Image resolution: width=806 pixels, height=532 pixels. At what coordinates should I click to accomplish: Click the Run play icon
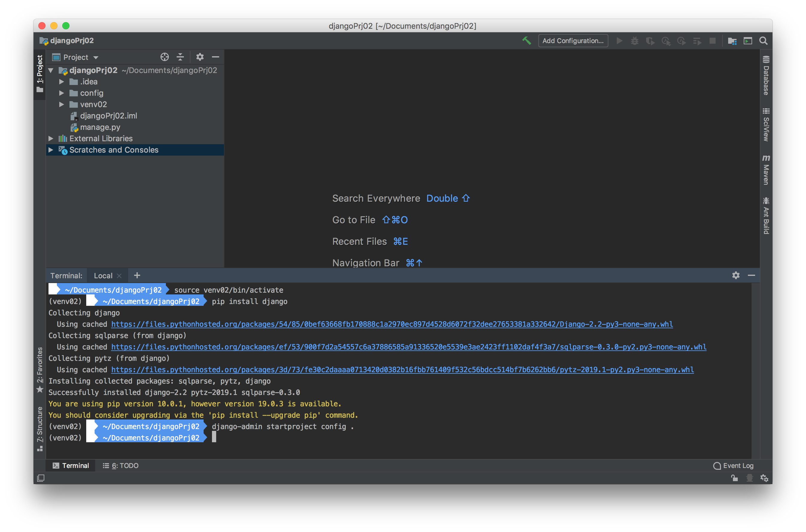pyautogui.click(x=619, y=41)
